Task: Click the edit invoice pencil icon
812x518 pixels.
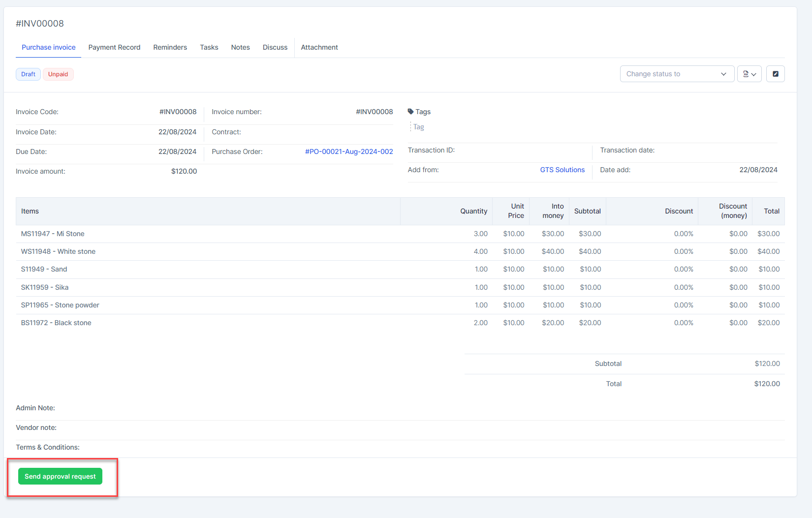Action: click(x=775, y=74)
